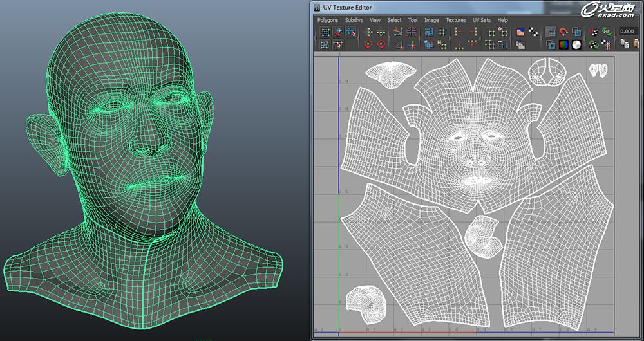Select the UV Lattice tool icon

325,32
